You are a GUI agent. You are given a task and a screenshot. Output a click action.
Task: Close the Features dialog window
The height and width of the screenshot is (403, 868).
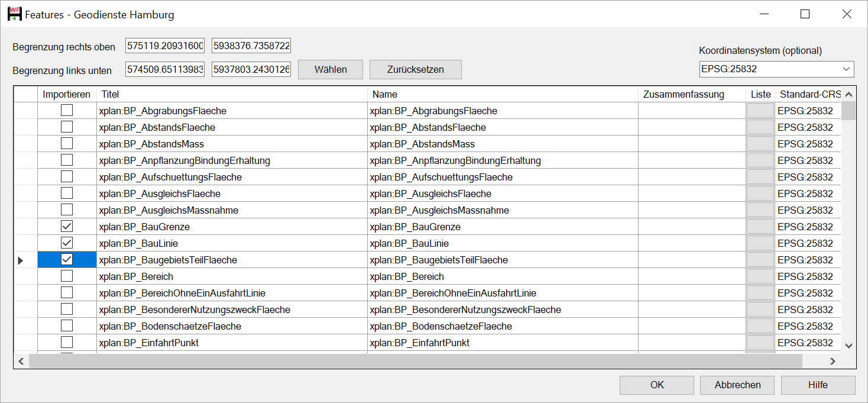[x=847, y=14]
